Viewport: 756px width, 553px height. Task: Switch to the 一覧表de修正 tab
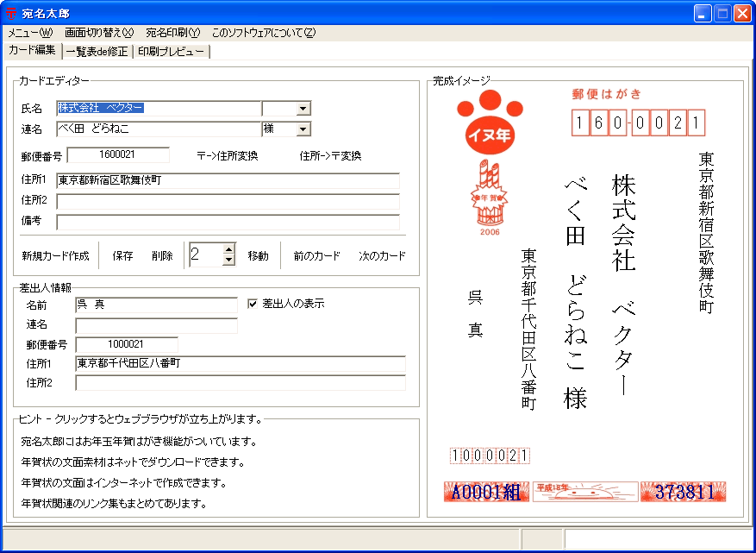97,52
